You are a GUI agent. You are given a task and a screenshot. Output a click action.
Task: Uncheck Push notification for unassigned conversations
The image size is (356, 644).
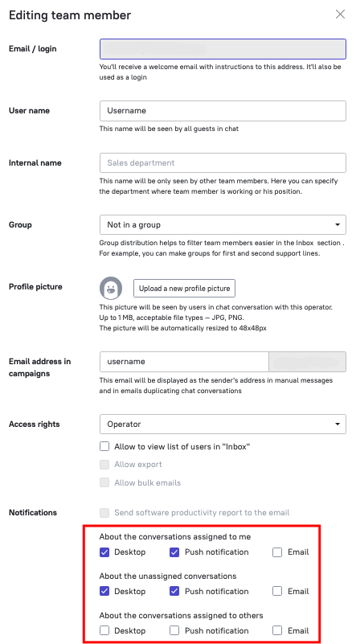coord(174,592)
